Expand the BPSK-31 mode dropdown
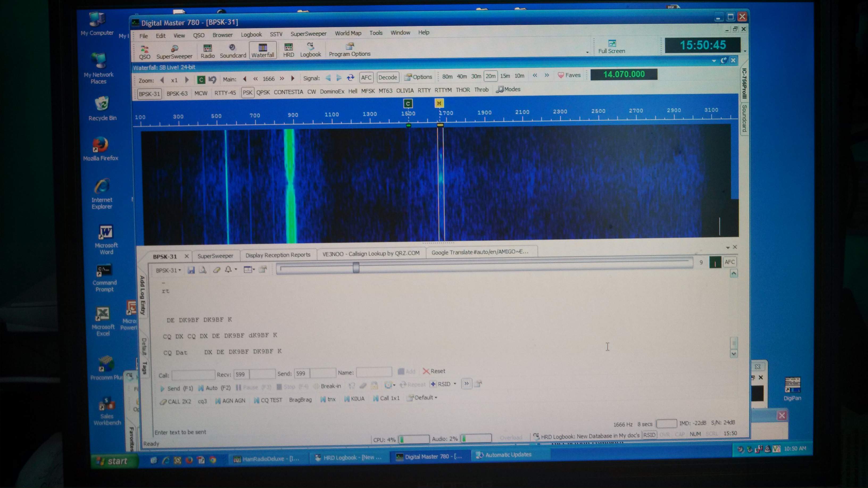868x488 pixels. tap(168, 270)
